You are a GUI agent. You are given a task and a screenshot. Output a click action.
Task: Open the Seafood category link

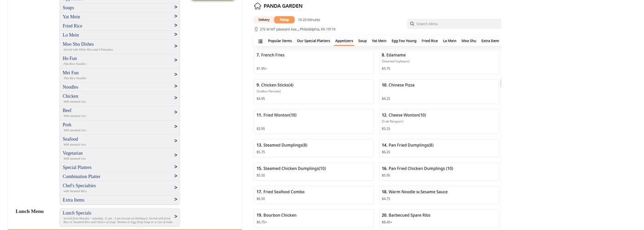pyautogui.click(x=70, y=139)
